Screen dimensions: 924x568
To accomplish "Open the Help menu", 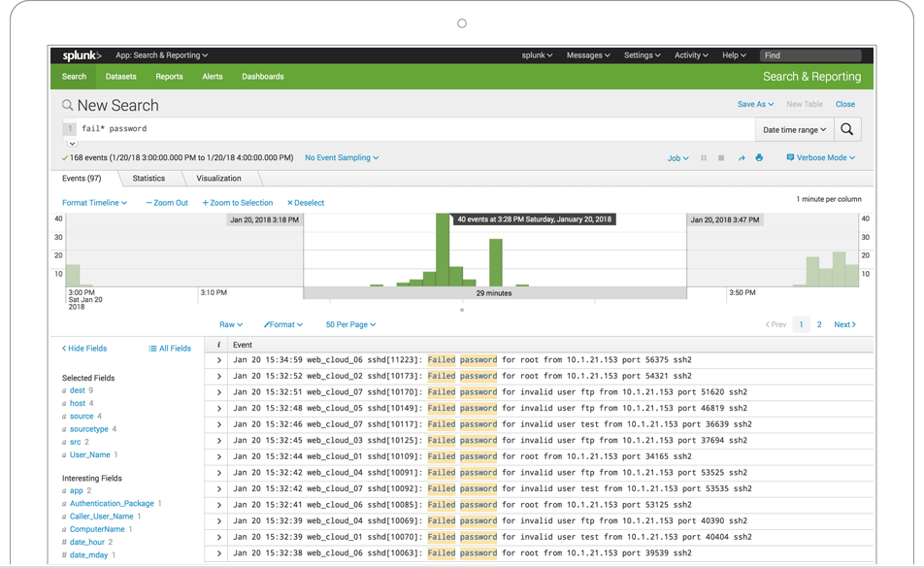I will (x=734, y=55).
